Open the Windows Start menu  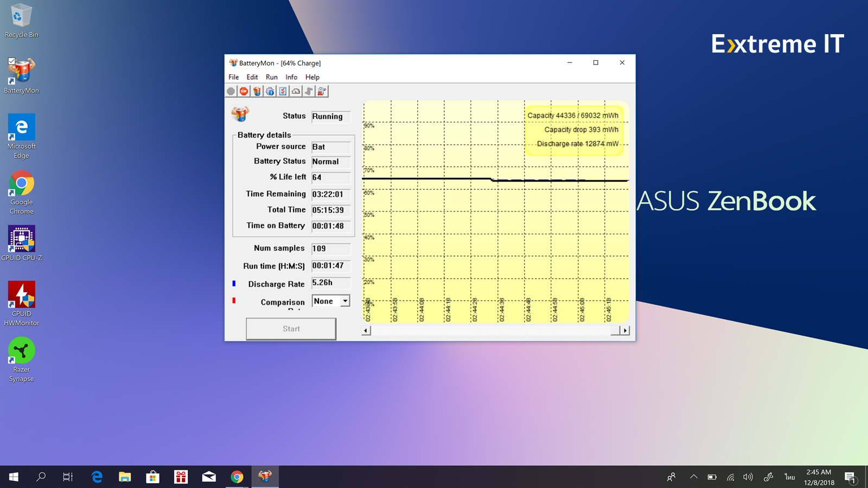click(x=14, y=477)
